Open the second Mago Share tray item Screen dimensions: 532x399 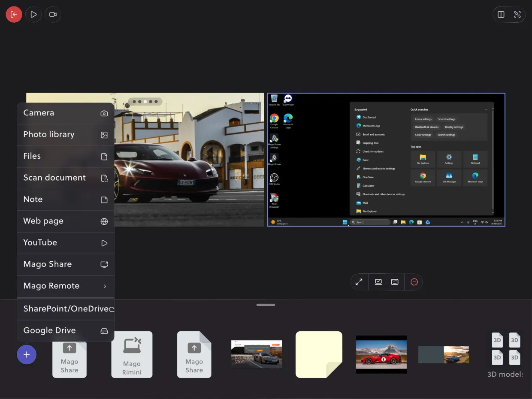[194, 354]
